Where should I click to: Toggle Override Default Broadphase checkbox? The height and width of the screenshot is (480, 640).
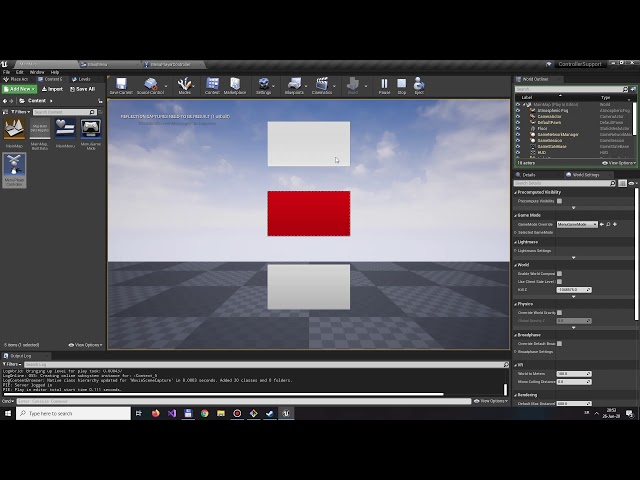pyautogui.click(x=560, y=344)
